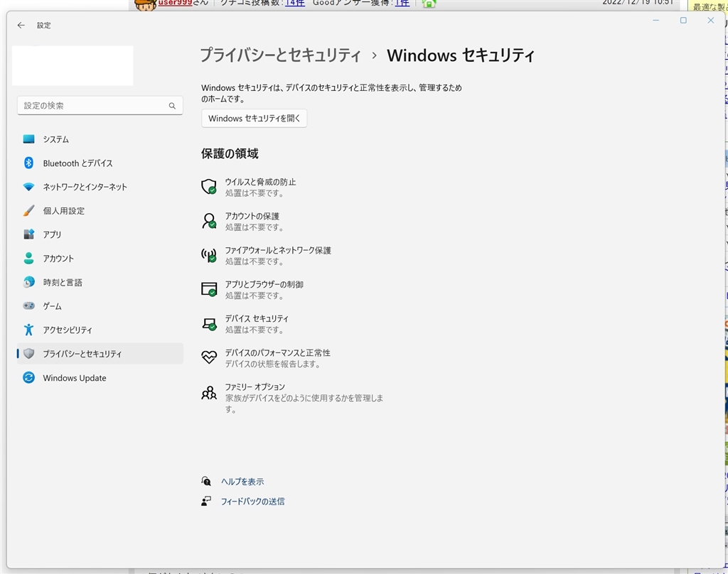Open アプリとブラウザーの制御 area

[x=252, y=290]
